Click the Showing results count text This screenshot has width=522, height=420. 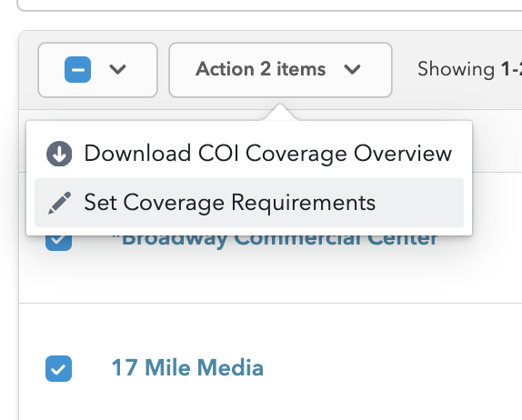pos(469,69)
